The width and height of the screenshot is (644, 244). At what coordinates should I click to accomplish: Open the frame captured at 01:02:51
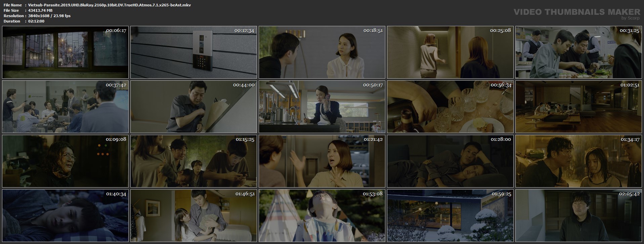point(578,107)
